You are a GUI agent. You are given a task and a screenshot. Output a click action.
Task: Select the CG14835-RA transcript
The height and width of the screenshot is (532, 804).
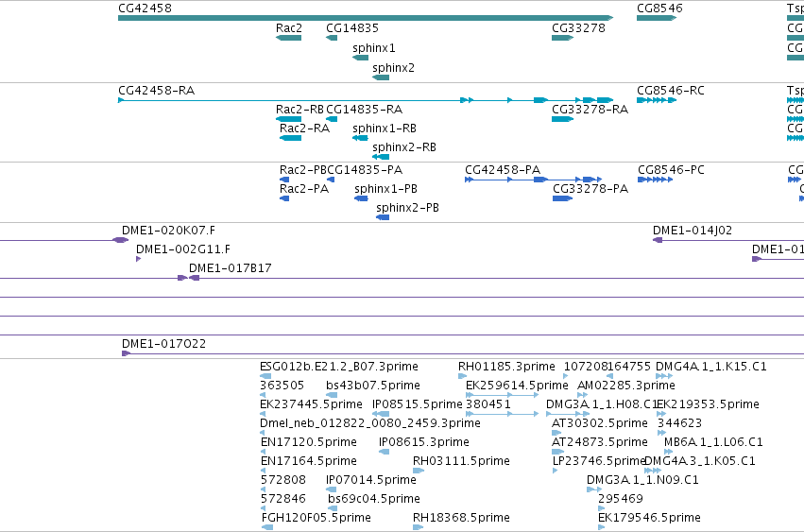tap(332, 119)
